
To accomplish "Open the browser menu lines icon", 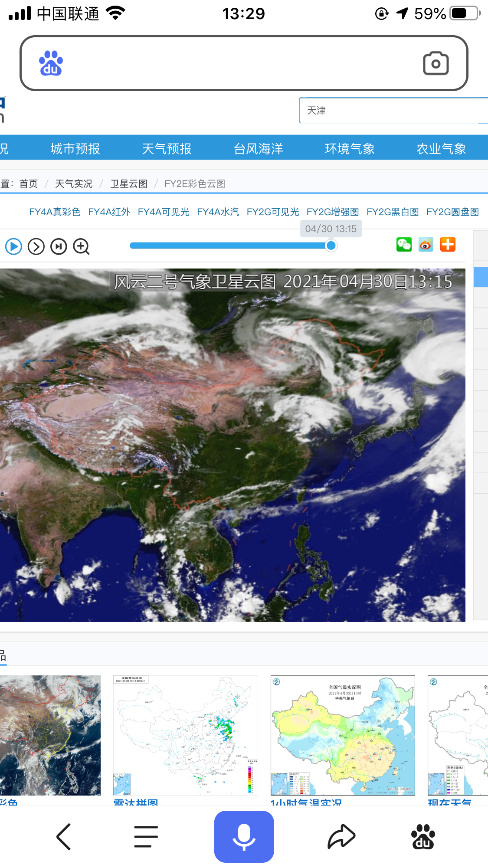I will 146,836.
